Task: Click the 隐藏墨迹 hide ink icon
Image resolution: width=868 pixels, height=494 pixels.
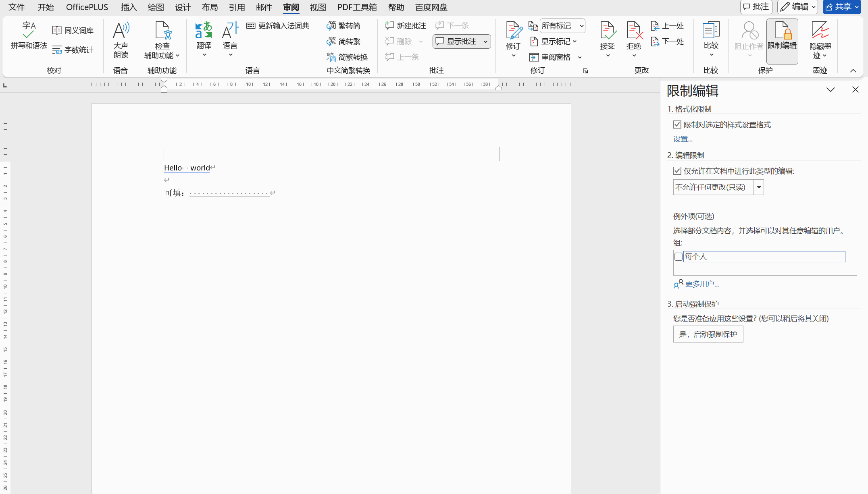Action: (x=820, y=31)
